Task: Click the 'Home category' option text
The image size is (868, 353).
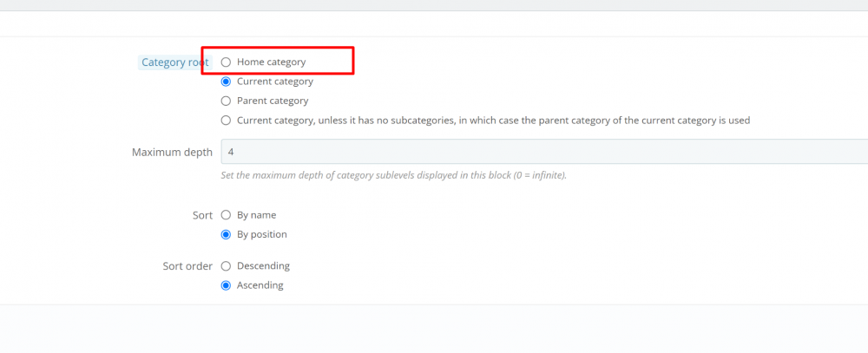Action: (x=271, y=62)
